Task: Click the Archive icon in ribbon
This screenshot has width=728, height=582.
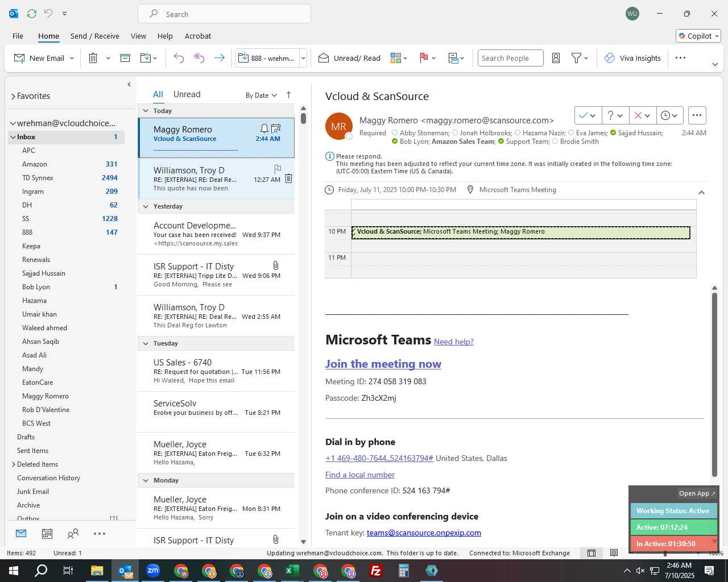Action: [x=125, y=58]
